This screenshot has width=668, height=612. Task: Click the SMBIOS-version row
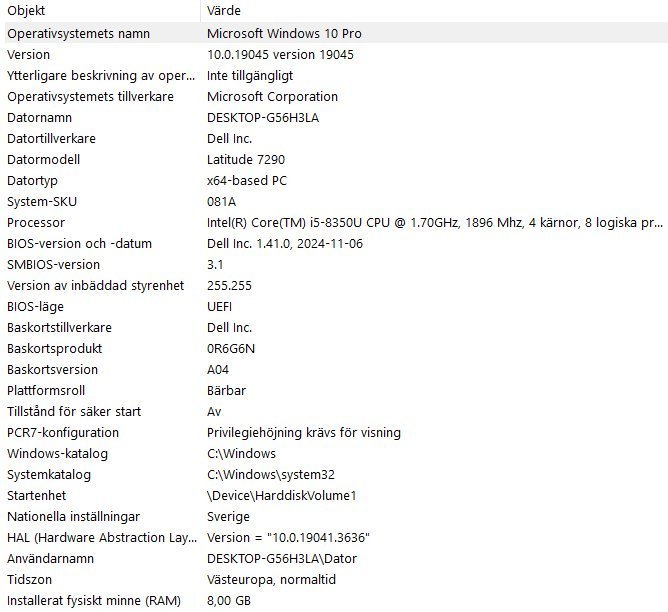(53, 264)
